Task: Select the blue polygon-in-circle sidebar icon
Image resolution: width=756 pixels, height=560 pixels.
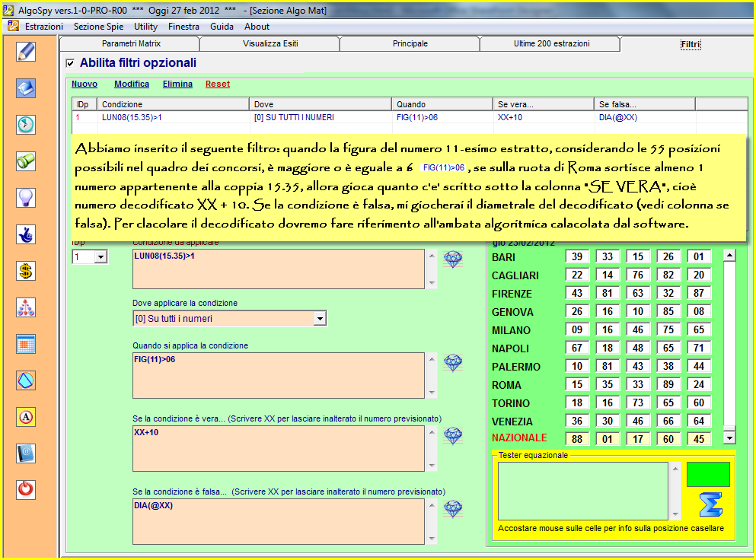Action: point(26,380)
